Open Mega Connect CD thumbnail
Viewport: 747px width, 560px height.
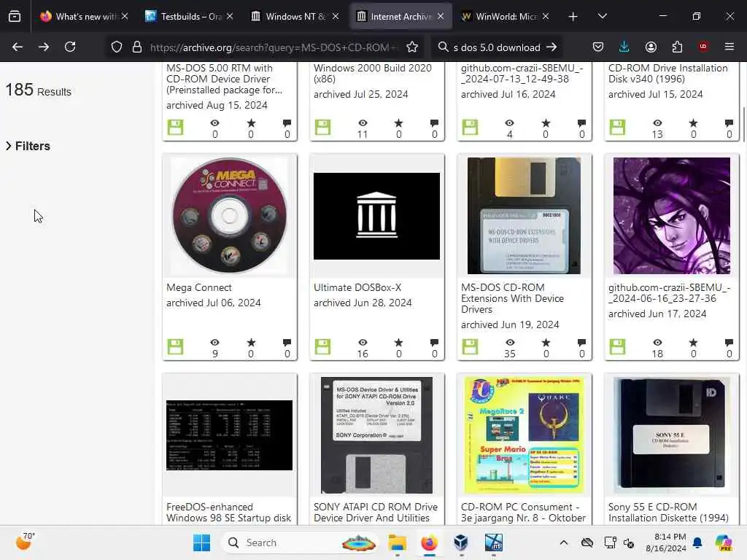pos(229,216)
